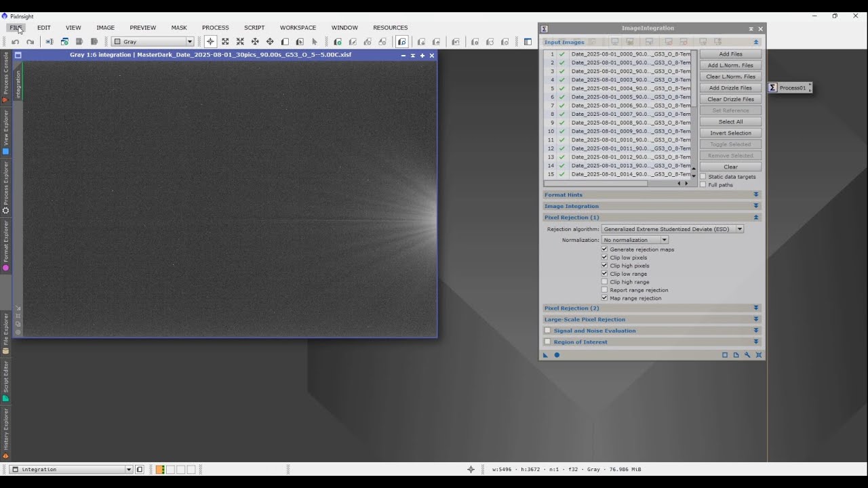Toggle Clip high pixels checkbox
Screen dimensions: 868x488
tap(604, 266)
